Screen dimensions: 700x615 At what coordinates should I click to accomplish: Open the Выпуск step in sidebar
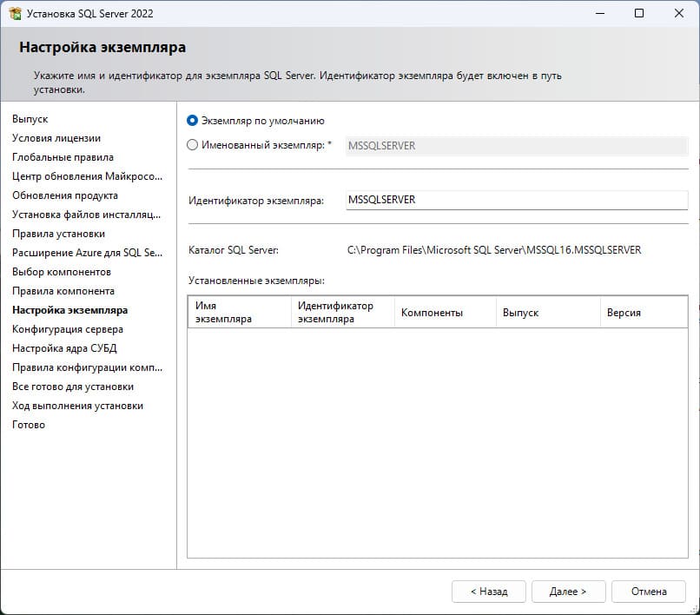30,119
